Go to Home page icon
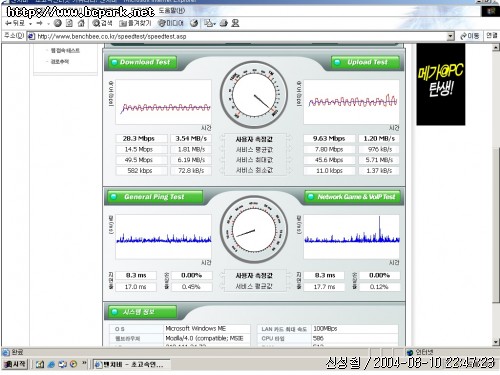 coord(81,23)
